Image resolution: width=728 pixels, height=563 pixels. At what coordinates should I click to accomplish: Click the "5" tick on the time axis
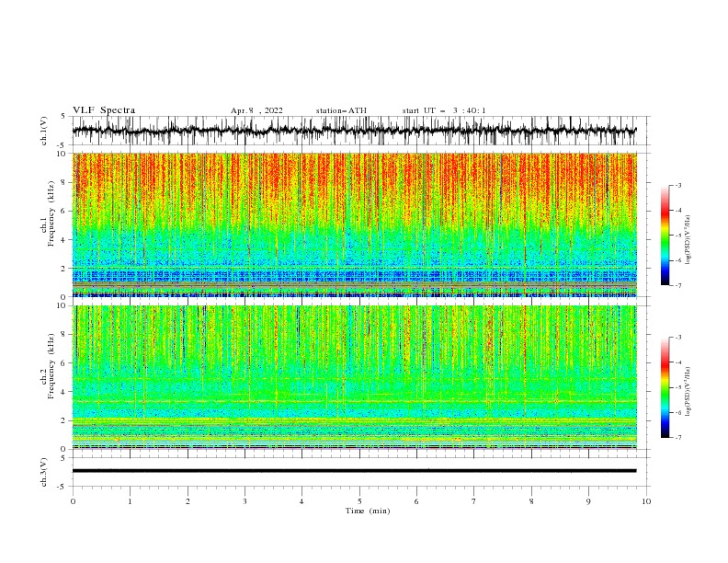pos(359,501)
